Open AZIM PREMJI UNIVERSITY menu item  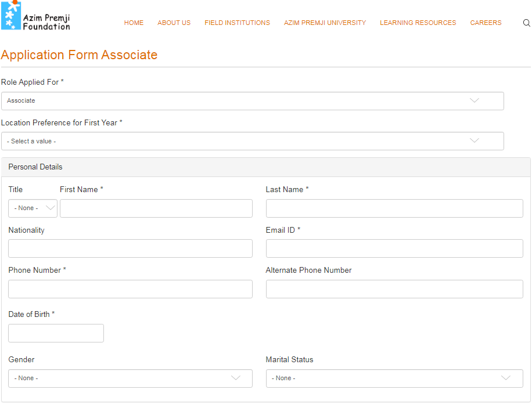[x=325, y=23]
